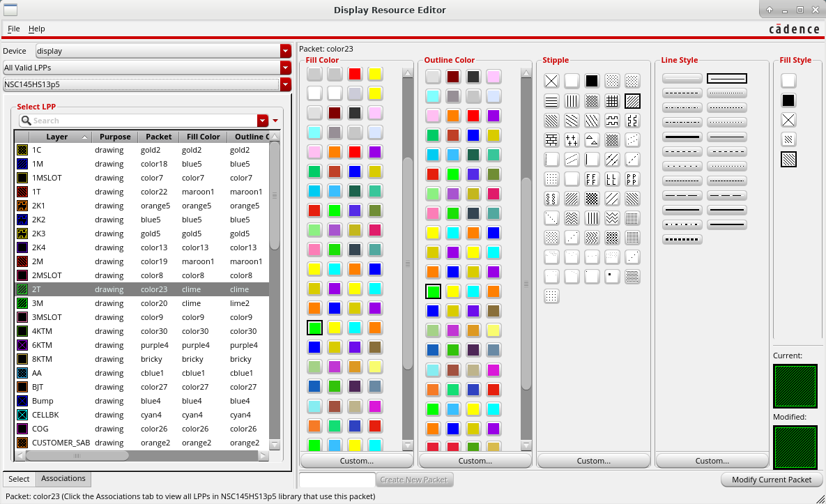The height and width of the screenshot is (504, 826).
Task: Switch to the Associations tab
Action: click(x=63, y=479)
